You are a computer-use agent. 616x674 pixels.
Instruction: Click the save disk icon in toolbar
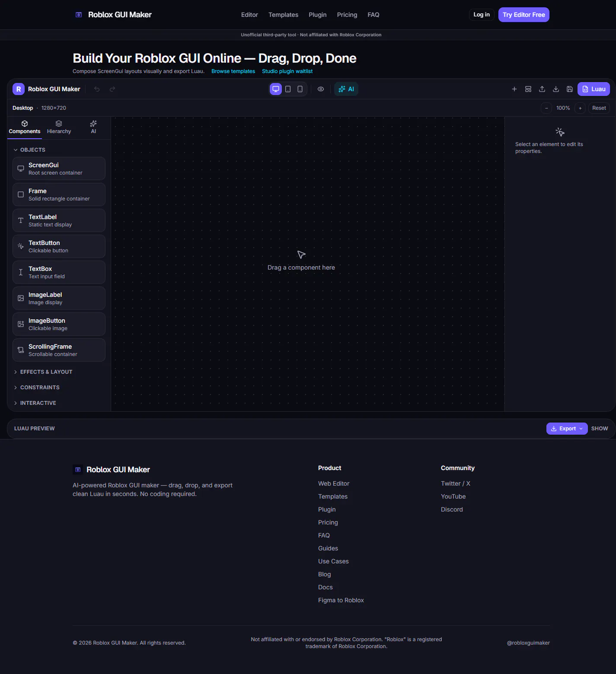coord(570,89)
